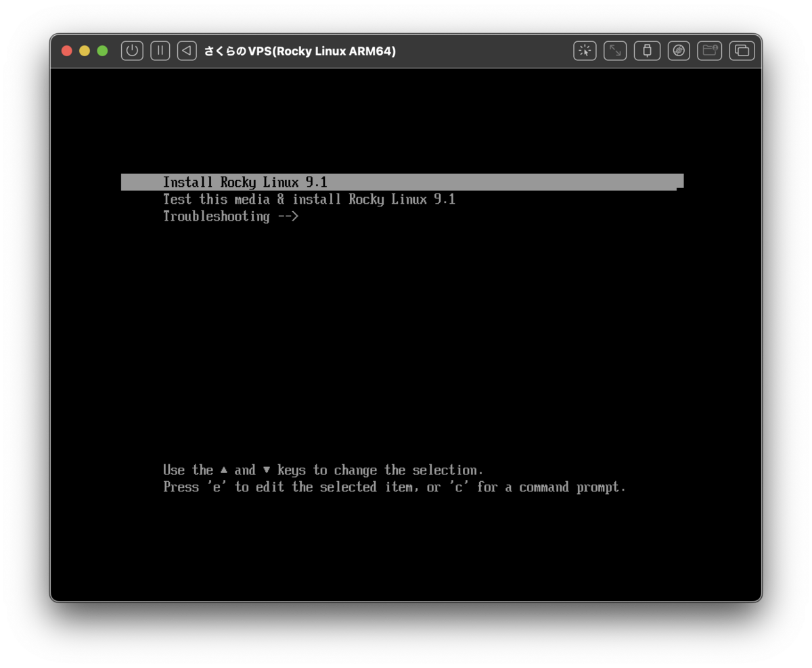Open the shared folder icon
This screenshot has height=668, width=812.
click(x=709, y=51)
